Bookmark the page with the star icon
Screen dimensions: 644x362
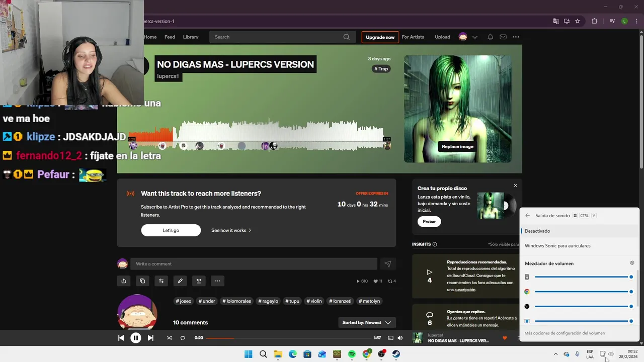click(578, 21)
